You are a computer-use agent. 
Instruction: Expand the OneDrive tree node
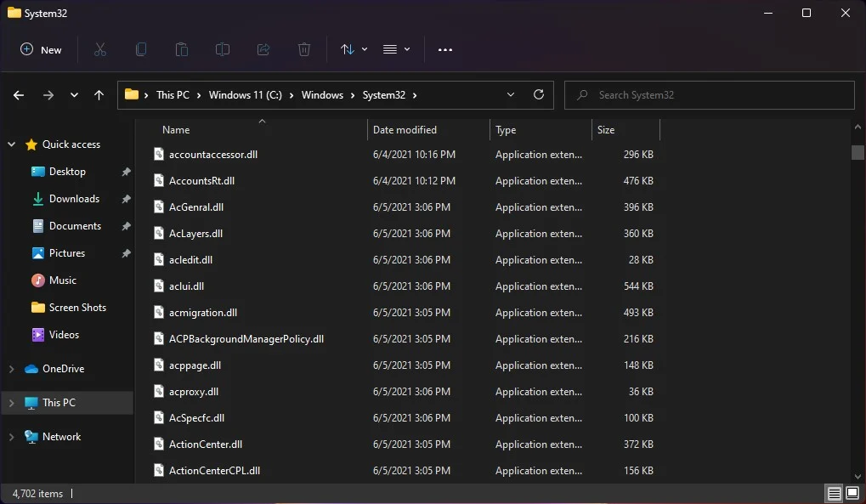click(x=12, y=369)
